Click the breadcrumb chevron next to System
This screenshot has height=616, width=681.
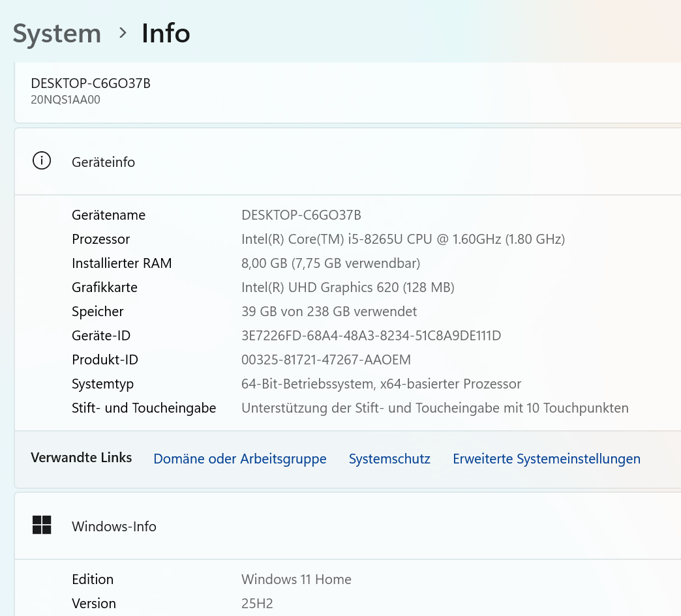coord(123,33)
